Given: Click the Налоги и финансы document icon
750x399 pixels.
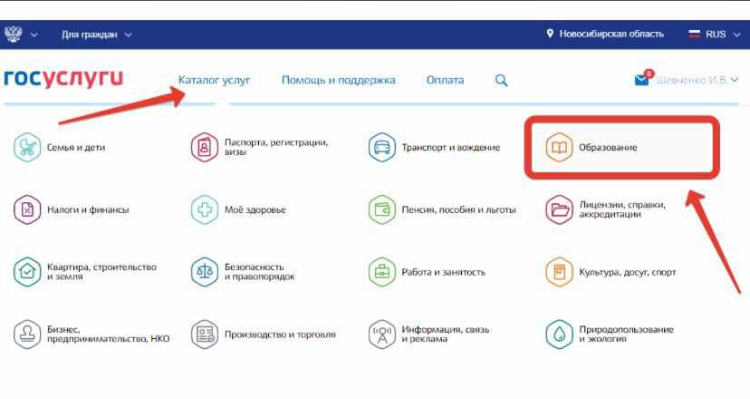Looking at the screenshot, I should click(x=27, y=210).
